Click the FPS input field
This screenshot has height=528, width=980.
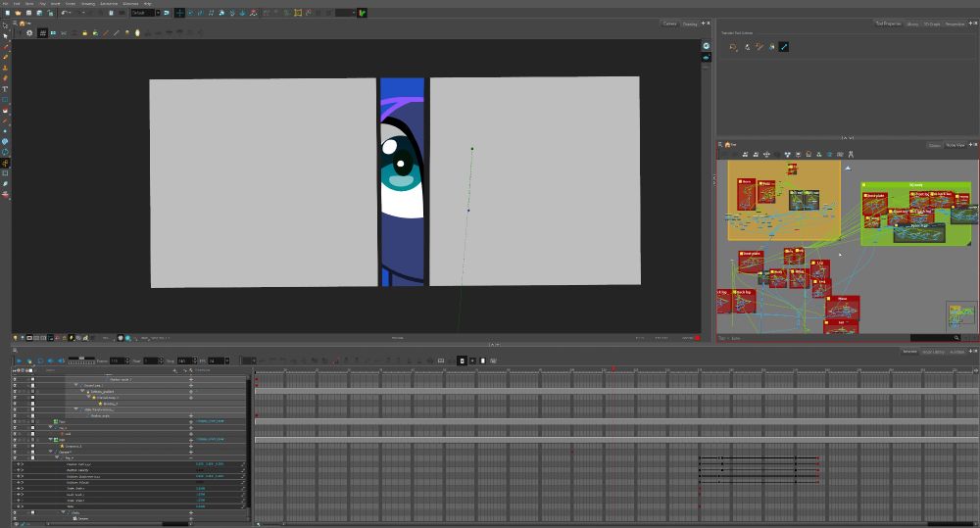[x=217, y=360]
